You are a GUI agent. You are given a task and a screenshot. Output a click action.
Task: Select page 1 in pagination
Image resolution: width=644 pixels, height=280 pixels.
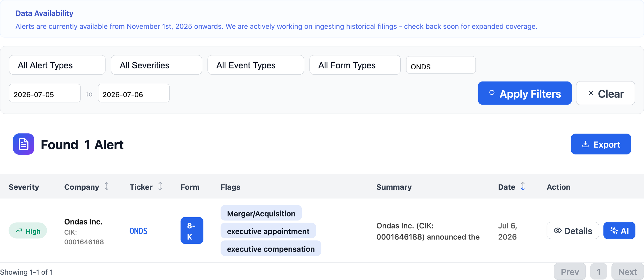tap(598, 272)
